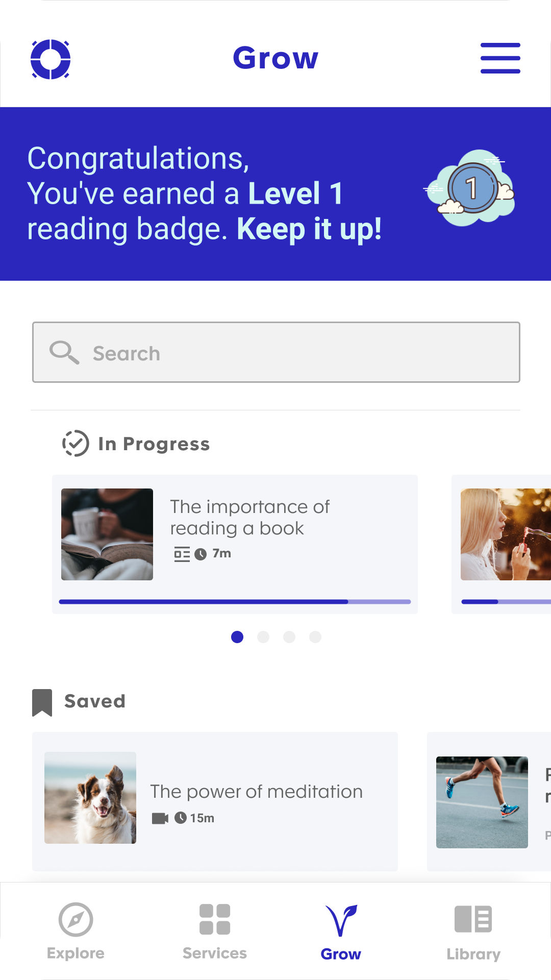The width and height of the screenshot is (551, 980).
Task: Open "The importance of reading a book"
Action: click(250, 517)
